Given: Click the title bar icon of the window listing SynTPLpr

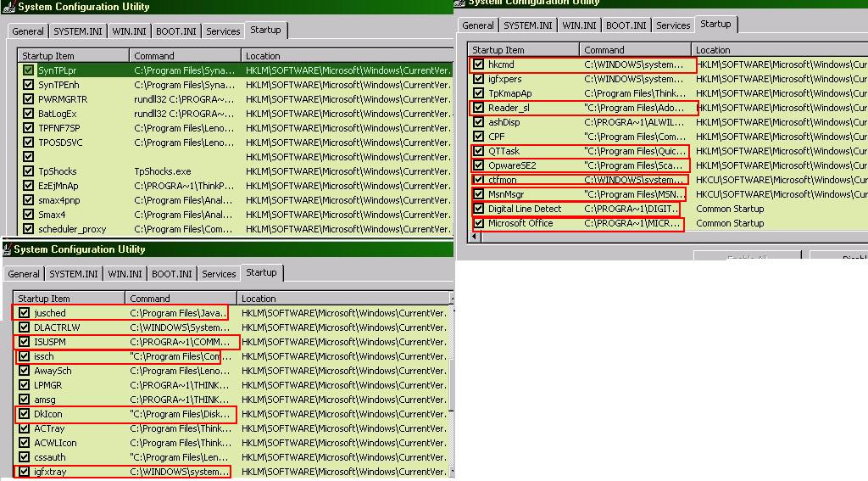Looking at the screenshot, I should tap(8, 7).
